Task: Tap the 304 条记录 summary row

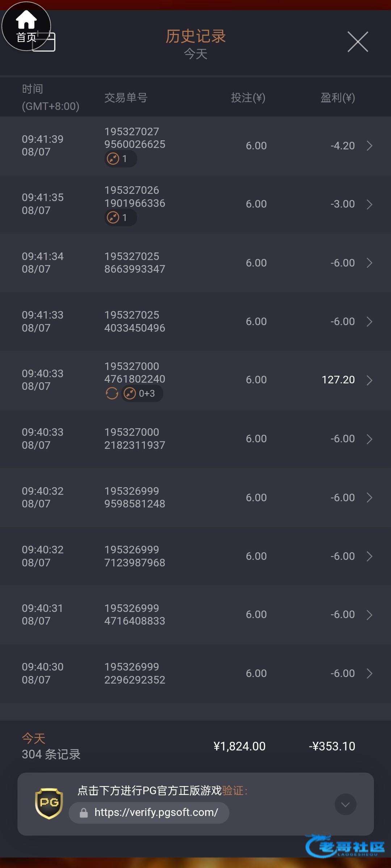Action: tap(51, 754)
